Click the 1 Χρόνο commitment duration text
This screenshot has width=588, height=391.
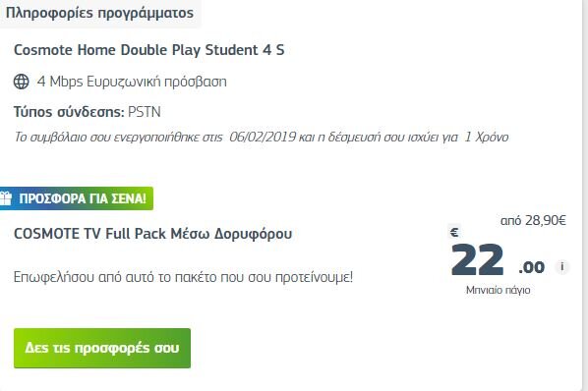487,137
